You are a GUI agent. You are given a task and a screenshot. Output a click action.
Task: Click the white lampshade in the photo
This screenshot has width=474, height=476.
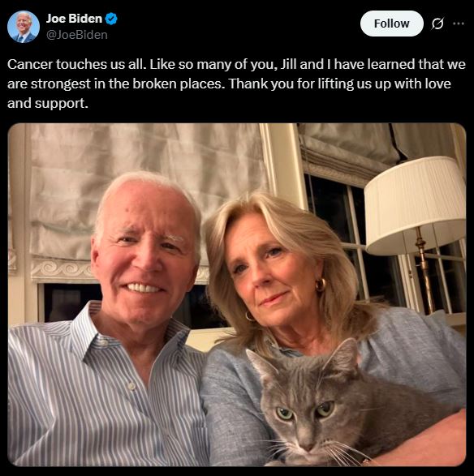[415, 205]
